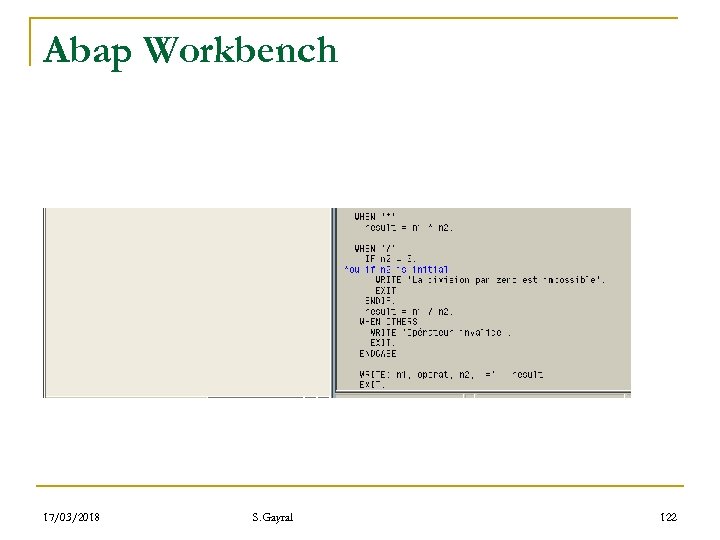
Task: Click the date 17/03/2018 in the footer
Action: coord(71,517)
